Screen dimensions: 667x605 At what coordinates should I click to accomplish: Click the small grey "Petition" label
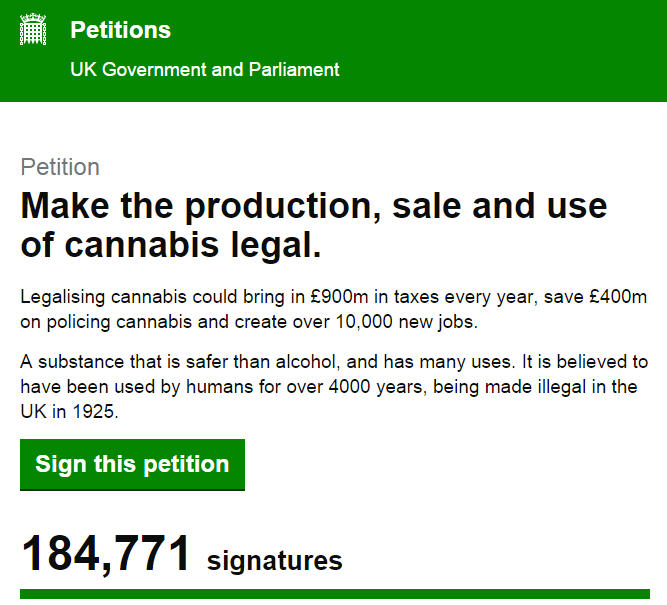pyautogui.click(x=60, y=167)
